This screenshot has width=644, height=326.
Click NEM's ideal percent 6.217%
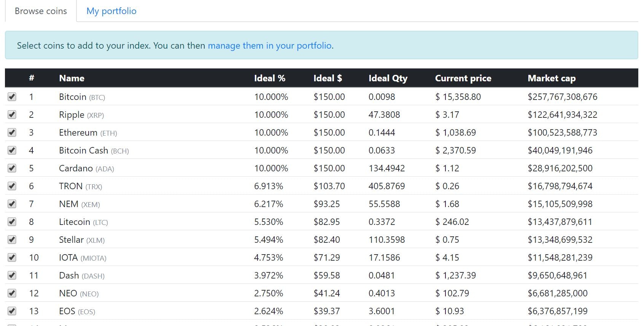pyautogui.click(x=269, y=204)
